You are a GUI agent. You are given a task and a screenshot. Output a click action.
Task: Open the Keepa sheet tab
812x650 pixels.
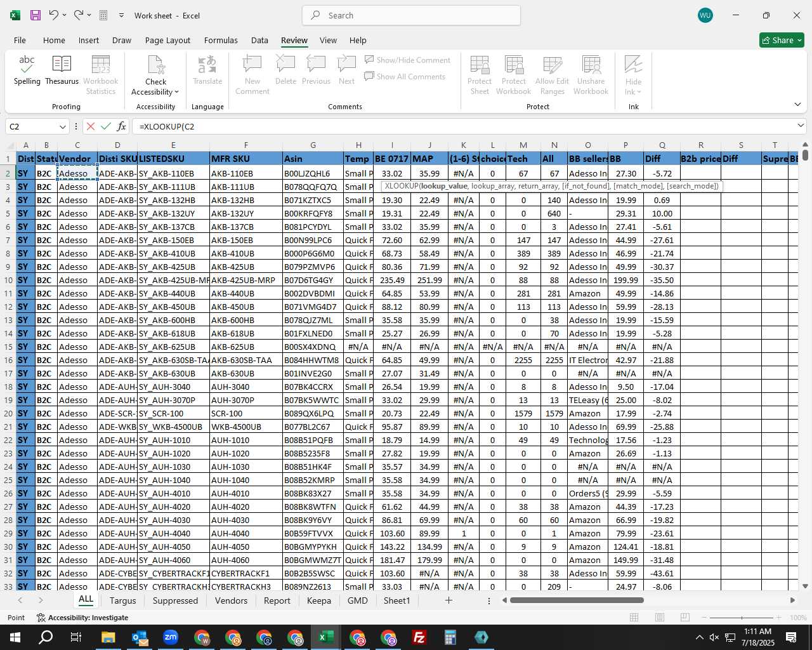(x=318, y=600)
